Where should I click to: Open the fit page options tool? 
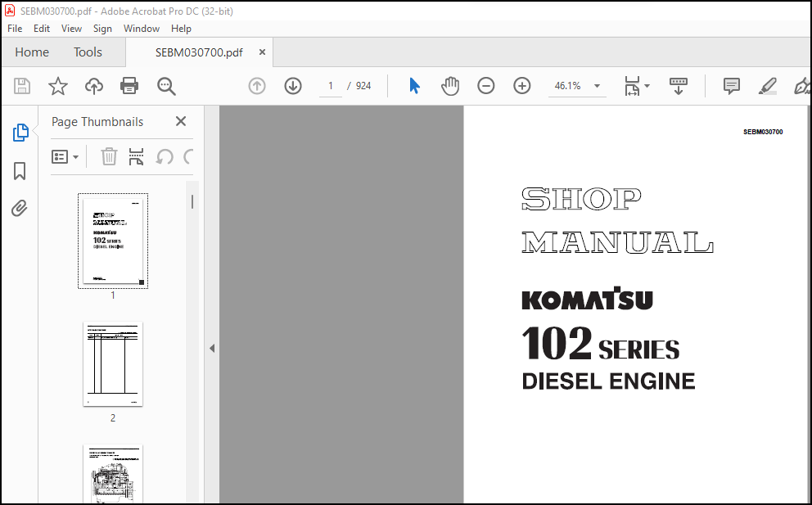pos(632,86)
